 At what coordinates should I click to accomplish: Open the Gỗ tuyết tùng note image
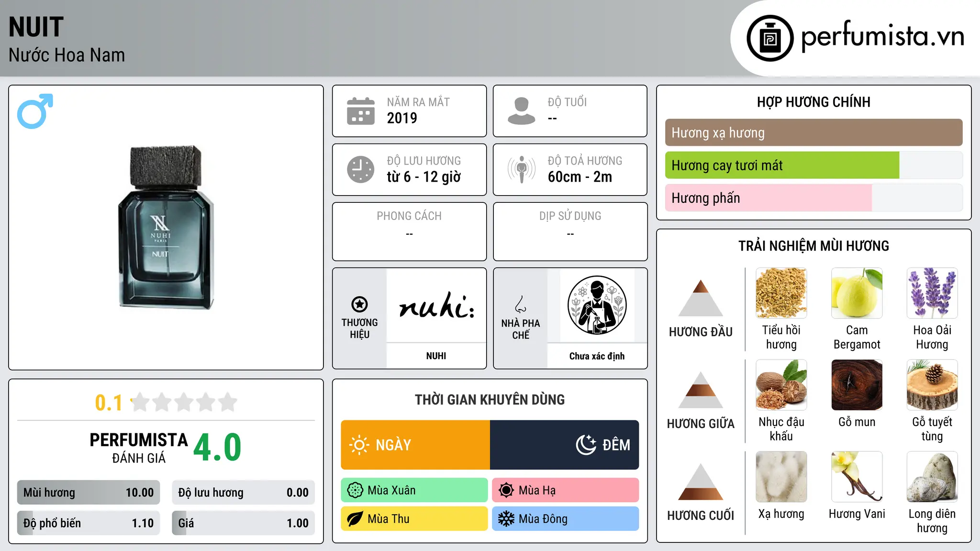(x=932, y=385)
